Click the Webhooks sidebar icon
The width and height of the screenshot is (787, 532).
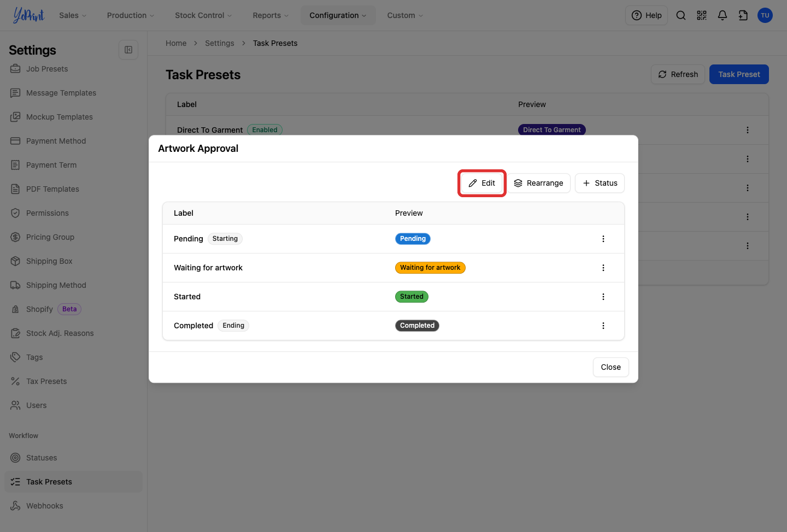click(x=15, y=506)
